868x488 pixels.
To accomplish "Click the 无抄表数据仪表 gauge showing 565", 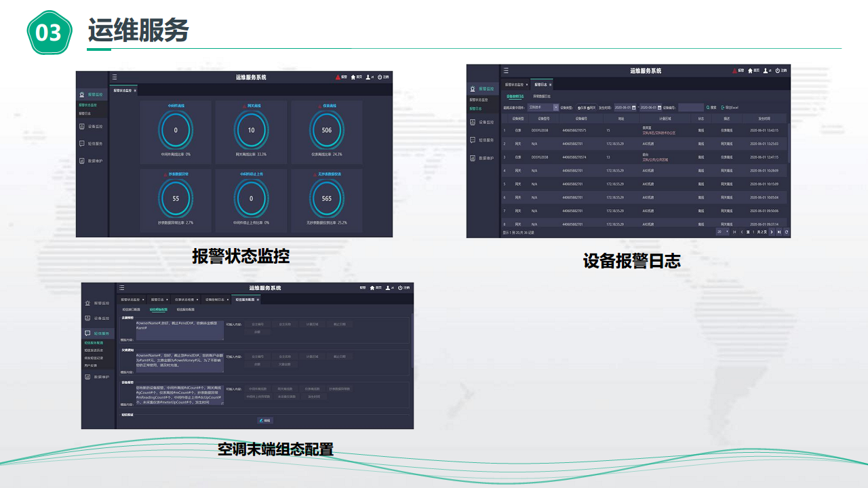I will pyautogui.click(x=327, y=199).
